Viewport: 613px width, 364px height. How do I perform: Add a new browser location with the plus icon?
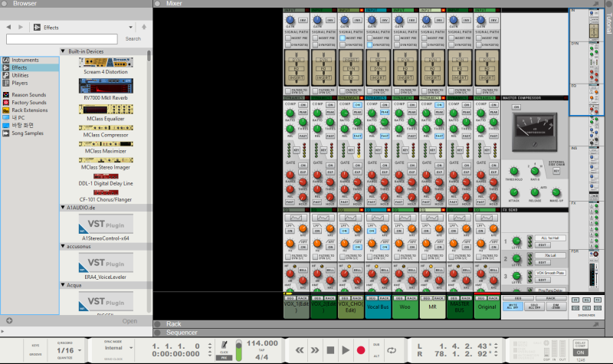(9, 320)
